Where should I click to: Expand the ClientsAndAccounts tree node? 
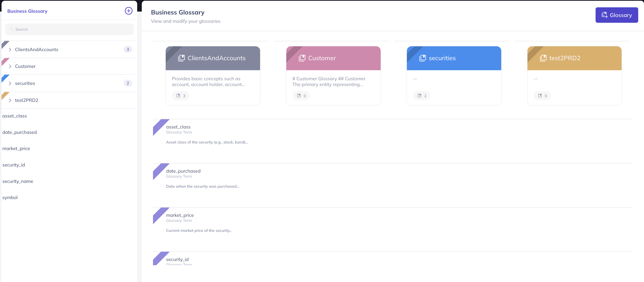(10, 50)
